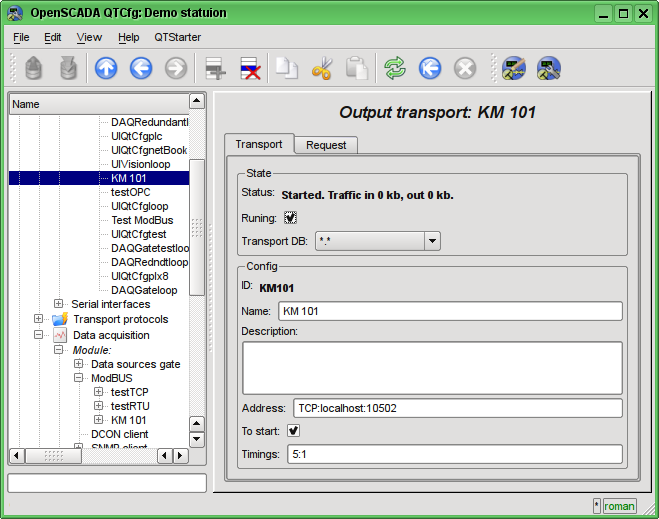This screenshot has height=519, width=659.
Task: Click the Address input field
Action: tap(456, 408)
